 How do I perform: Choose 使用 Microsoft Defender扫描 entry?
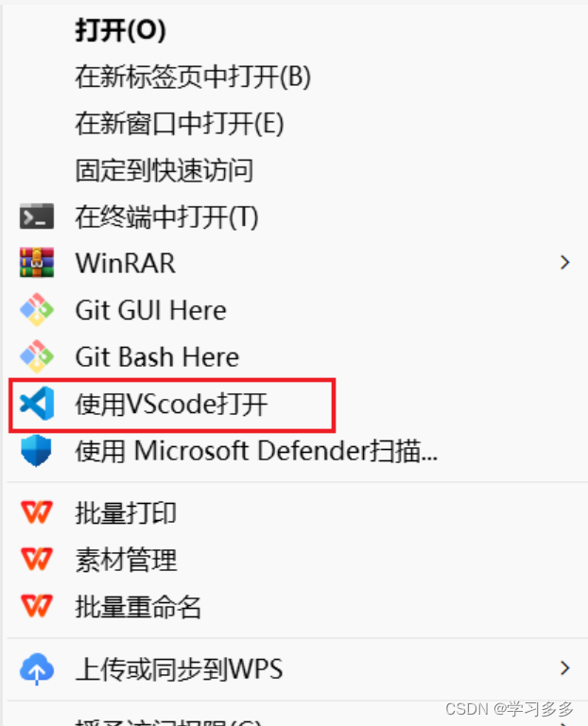[256, 451]
